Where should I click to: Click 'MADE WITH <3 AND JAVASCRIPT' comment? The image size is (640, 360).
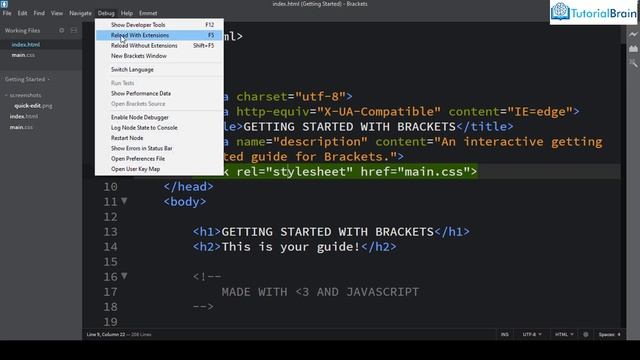(320, 292)
